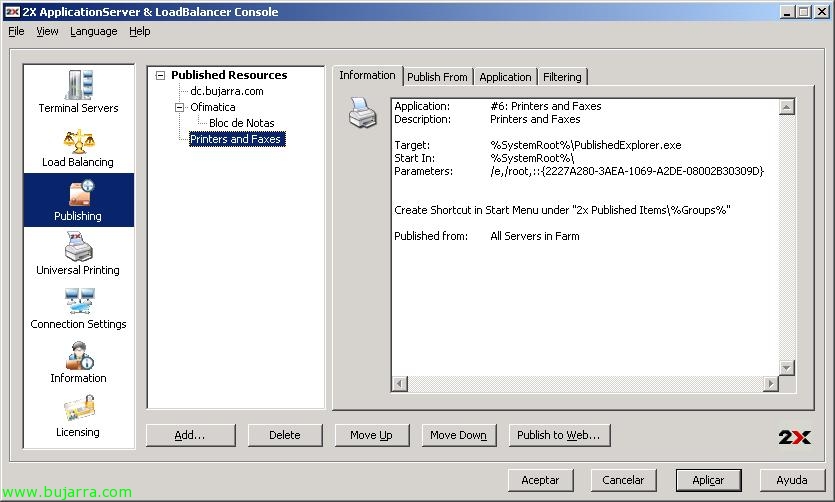
Task: Click the info pane scroll right arrow
Action: point(770,383)
